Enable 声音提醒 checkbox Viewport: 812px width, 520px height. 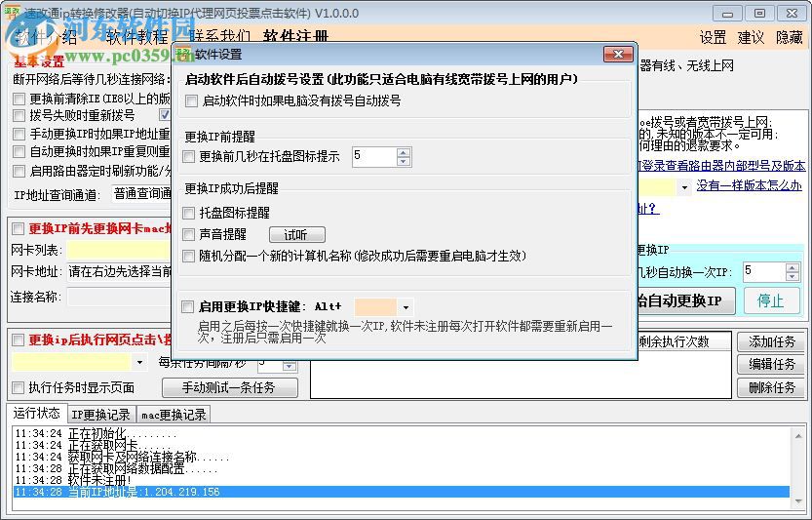(x=189, y=234)
